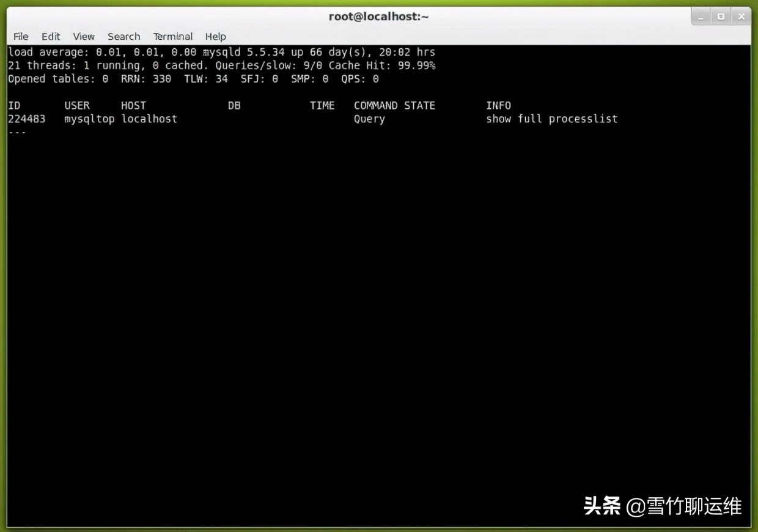This screenshot has width=758, height=532.
Task: Click the COMMAND STATE column header
Action: coord(394,105)
